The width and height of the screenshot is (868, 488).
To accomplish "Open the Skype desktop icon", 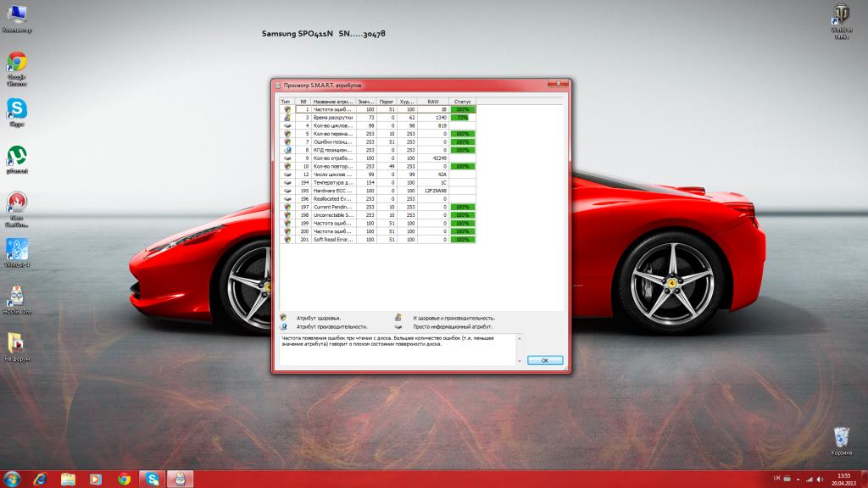I will coord(16,108).
